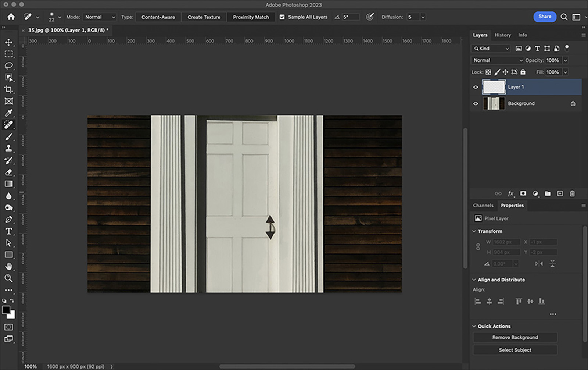Set healing type to Proximity Match
The width and height of the screenshot is (588, 370).
point(251,17)
